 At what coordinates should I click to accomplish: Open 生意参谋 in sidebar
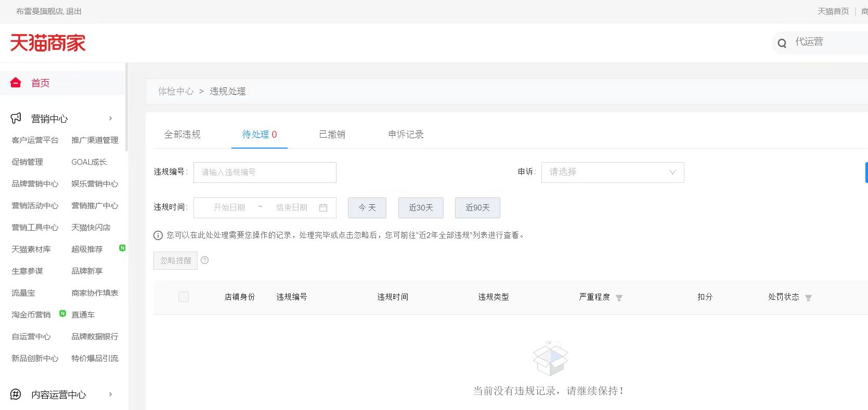(x=27, y=271)
